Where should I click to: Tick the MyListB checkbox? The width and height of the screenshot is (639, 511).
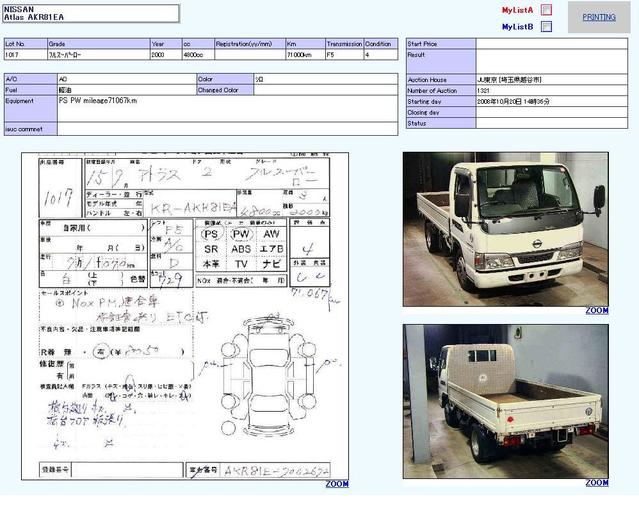(546, 26)
